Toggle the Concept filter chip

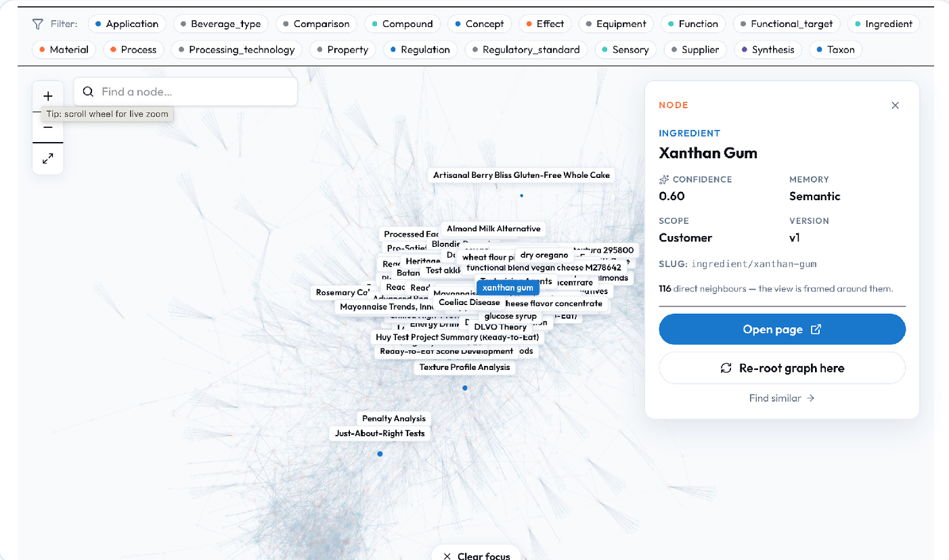480,24
